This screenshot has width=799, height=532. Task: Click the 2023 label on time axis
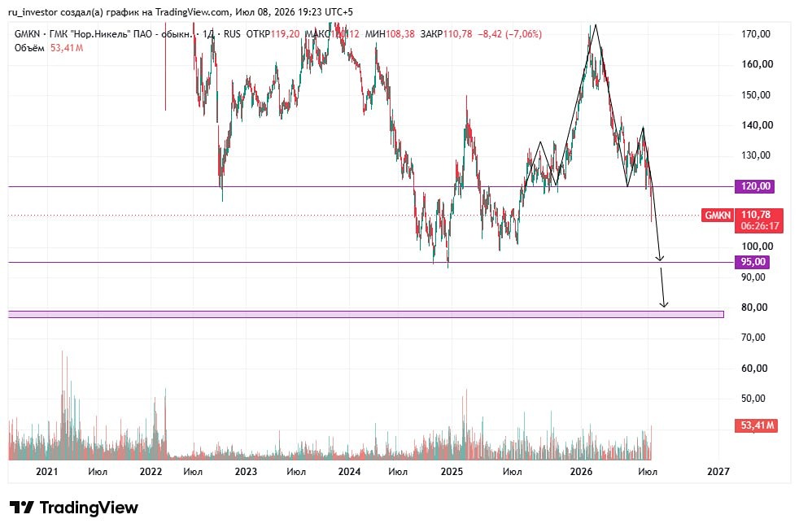point(246,472)
